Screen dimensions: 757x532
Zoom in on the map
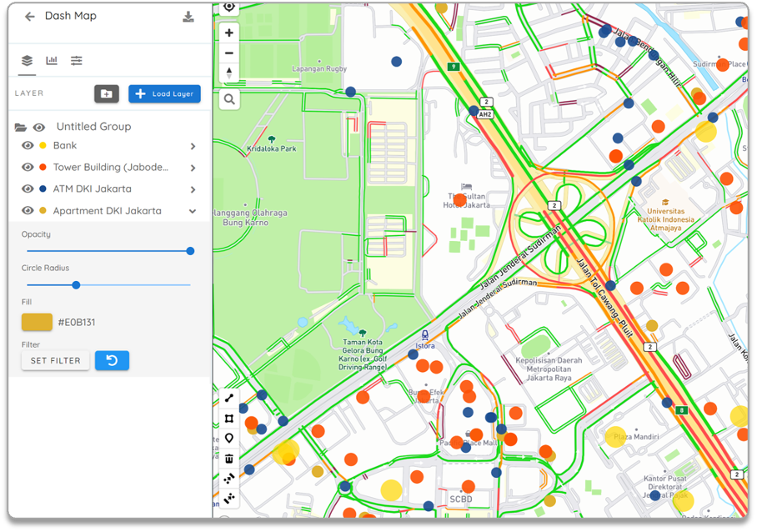coord(229,33)
